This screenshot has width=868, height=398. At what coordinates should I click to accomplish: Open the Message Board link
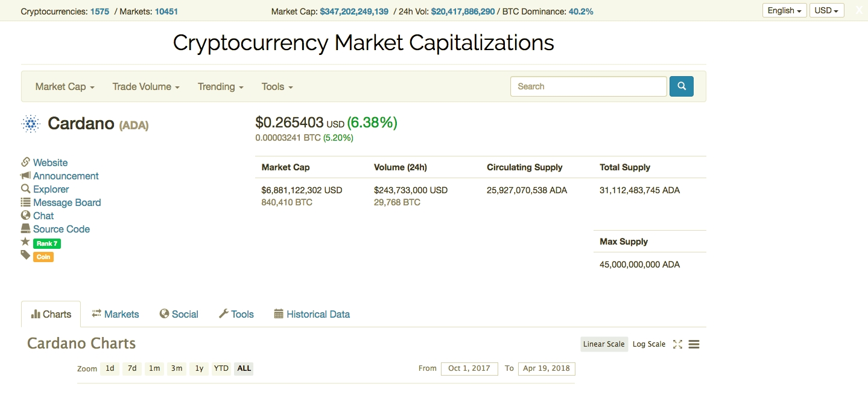tap(67, 202)
